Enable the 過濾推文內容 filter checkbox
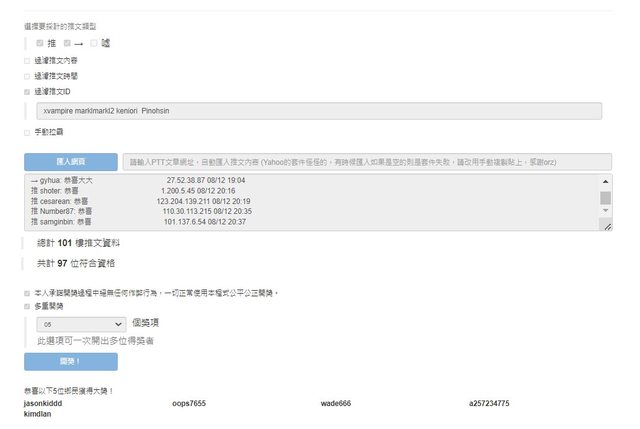The height and width of the screenshot is (429, 640). point(27,60)
